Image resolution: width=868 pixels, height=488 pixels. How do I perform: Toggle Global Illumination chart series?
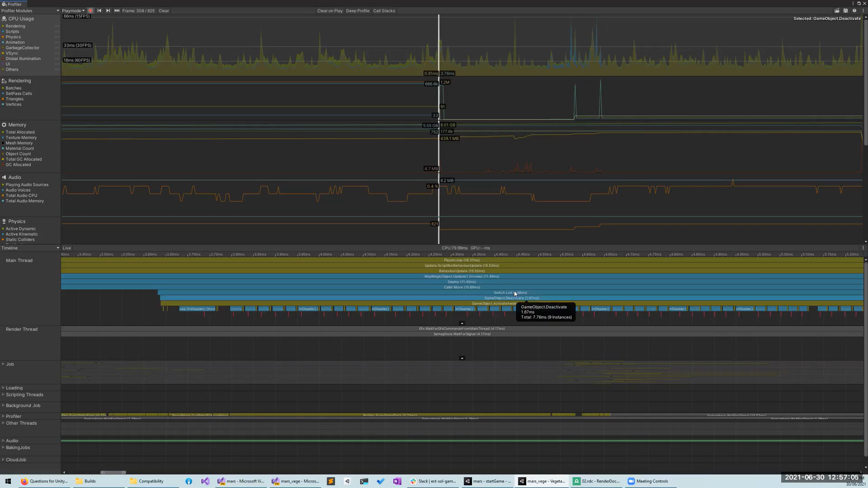pos(23,59)
